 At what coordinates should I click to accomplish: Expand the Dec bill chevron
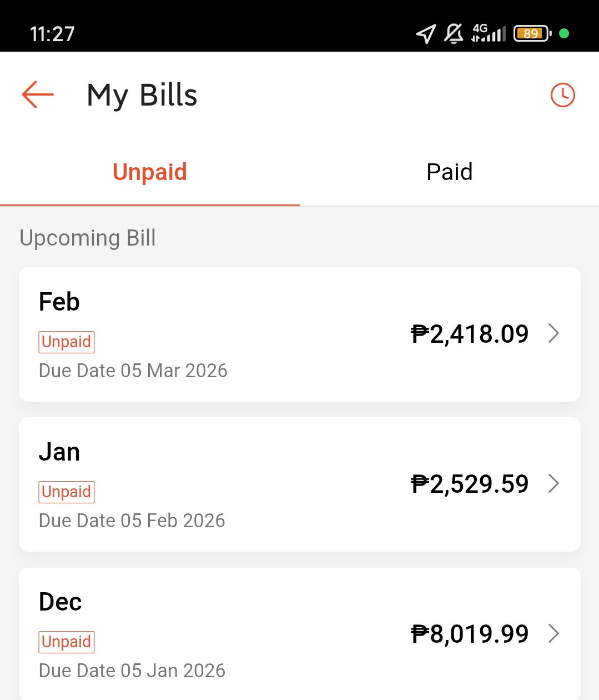(x=553, y=633)
